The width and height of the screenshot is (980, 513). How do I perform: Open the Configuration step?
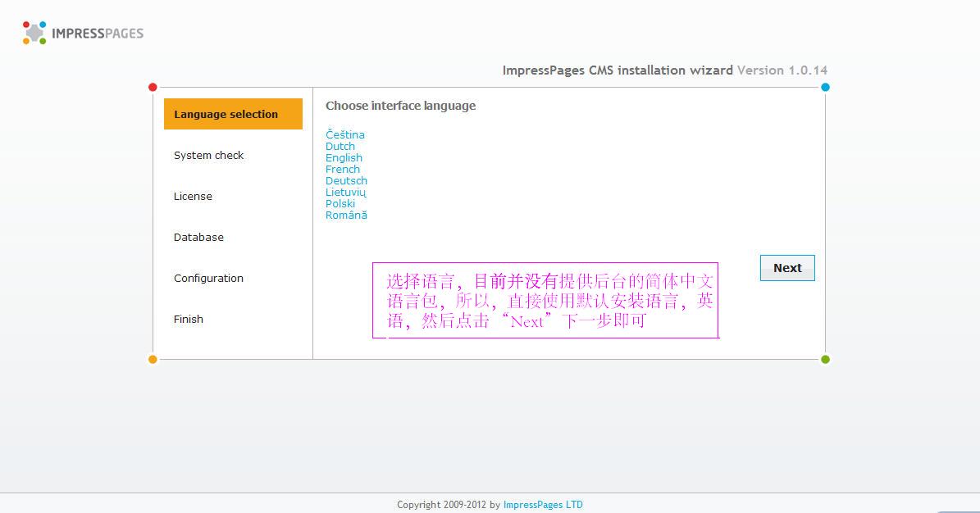click(209, 278)
